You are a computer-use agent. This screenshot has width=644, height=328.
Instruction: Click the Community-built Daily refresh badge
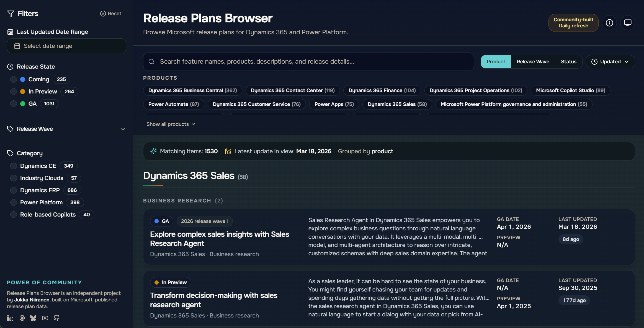[x=573, y=23]
